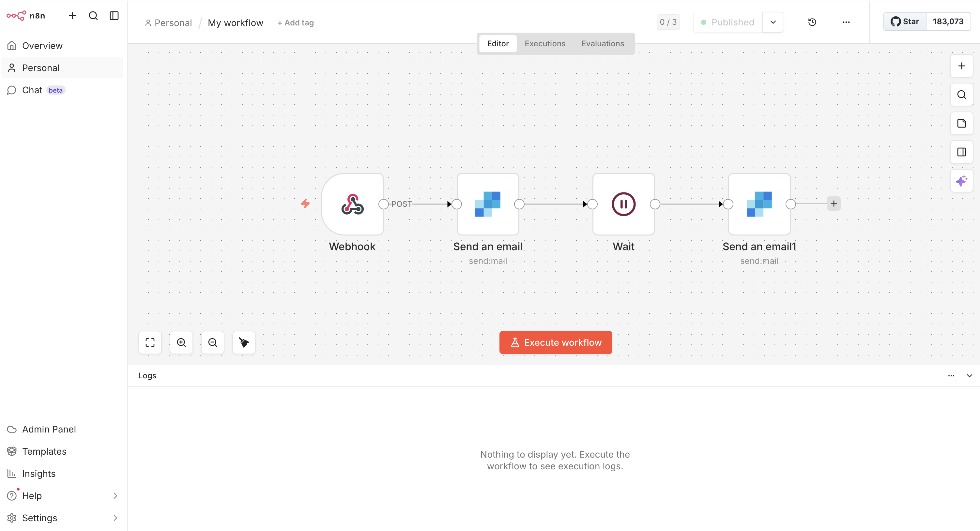Collapse the Logs panel
980x531 pixels.
click(969, 376)
